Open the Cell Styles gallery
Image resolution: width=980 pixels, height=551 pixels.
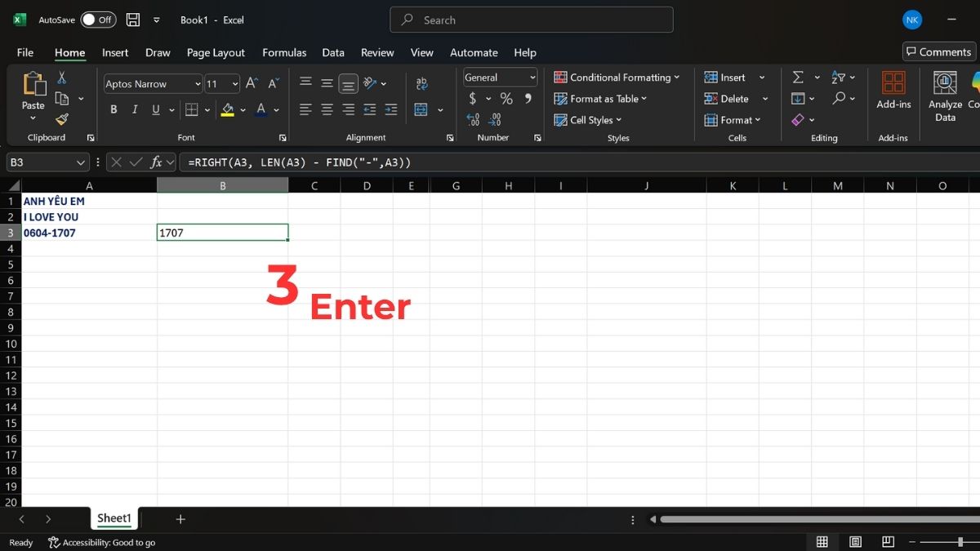click(588, 119)
